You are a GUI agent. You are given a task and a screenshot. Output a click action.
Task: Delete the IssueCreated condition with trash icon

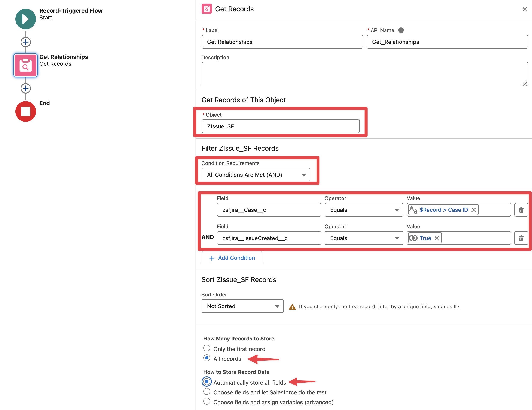521,238
